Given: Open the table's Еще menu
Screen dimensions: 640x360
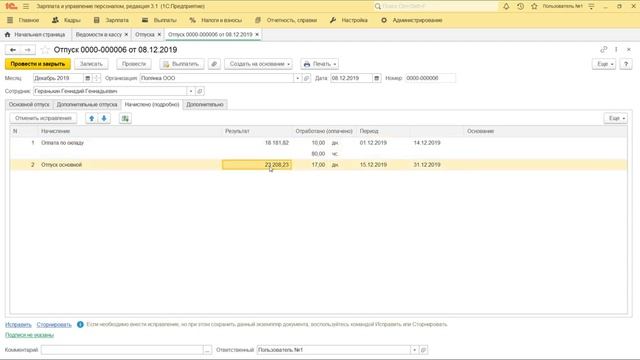Looking at the screenshot, I should [616, 118].
